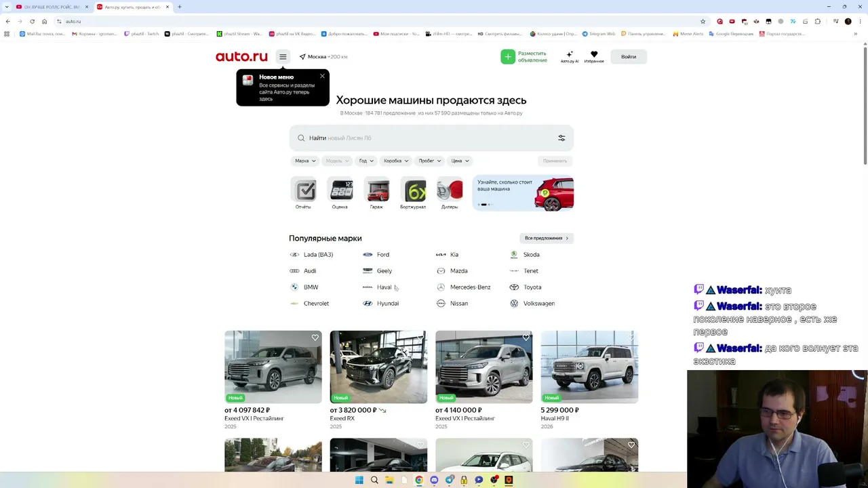Click the auto.ru logo
Image resolution: width=868 pixels, height=488 pixels.
[x=241, y=57]
